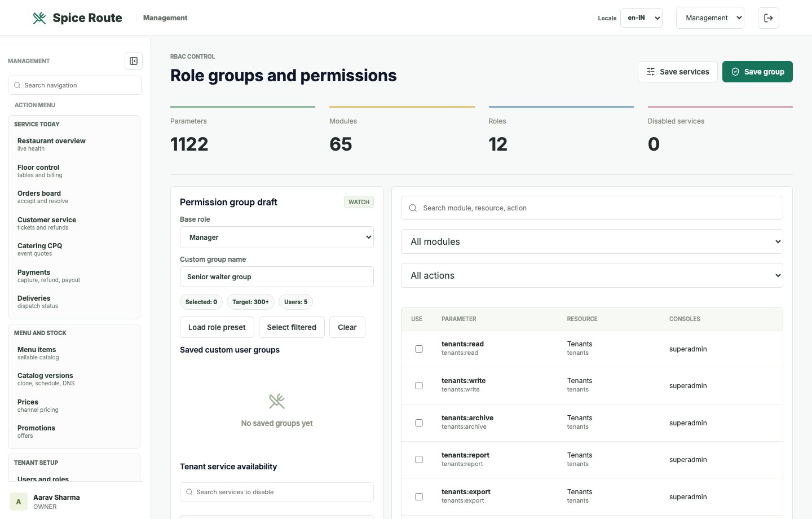Collapse the sidebar with the panel icon
This screenshot has width=812, height=519.
point(134,61)
